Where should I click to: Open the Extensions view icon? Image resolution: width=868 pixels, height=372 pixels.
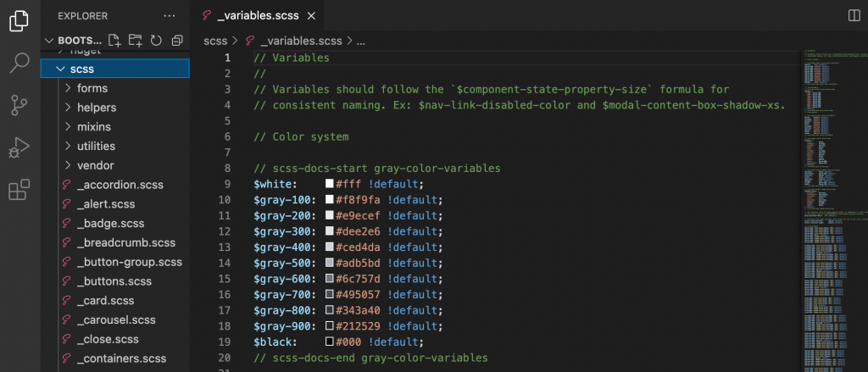(x=19, y=191)
